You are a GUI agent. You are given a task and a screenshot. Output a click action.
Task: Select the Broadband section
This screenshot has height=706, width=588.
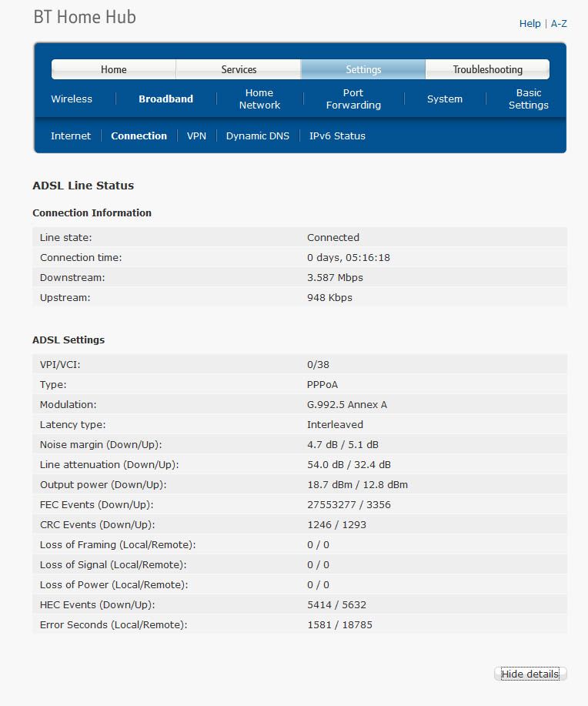point(165,99)
